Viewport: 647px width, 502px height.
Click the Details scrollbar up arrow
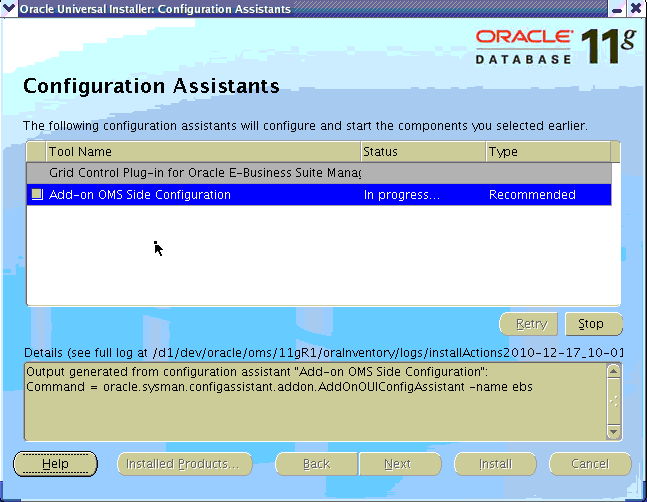tap(613, 371)
